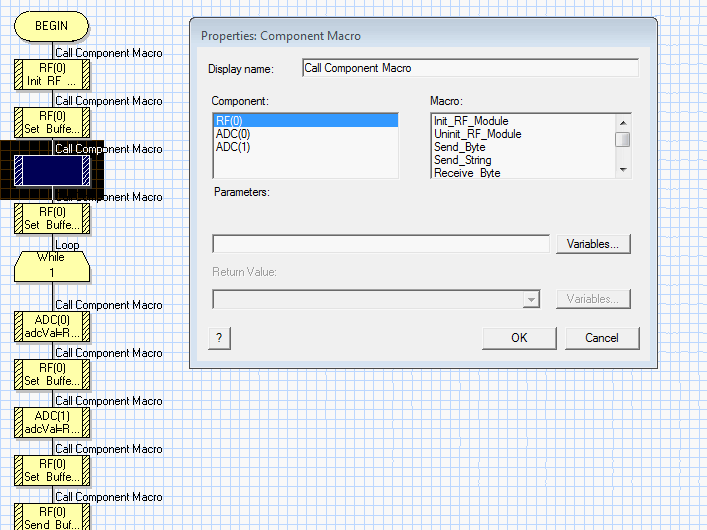
Task: Select the RF(0) Init RF flowchart block
Action: pyautogui.click(x=52, y=74)
